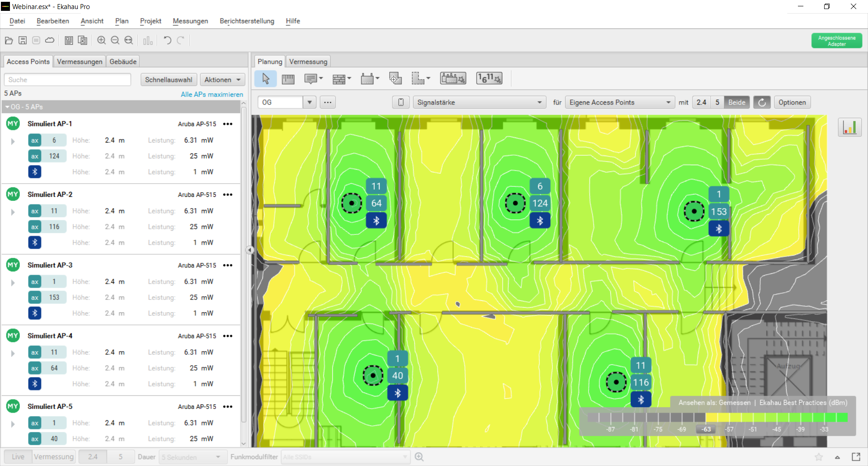Open the Ekahau cloud icon
The height and width of the screenshot is (466, 868).
point(50,40)
